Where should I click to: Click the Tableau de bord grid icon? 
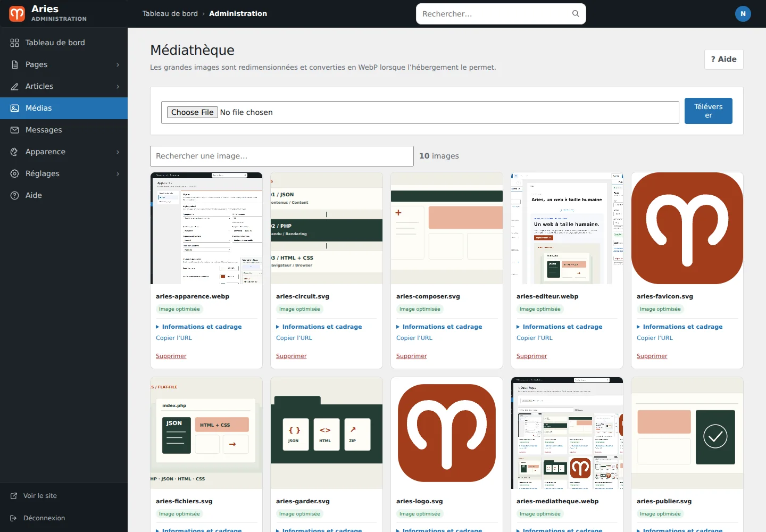14,43
